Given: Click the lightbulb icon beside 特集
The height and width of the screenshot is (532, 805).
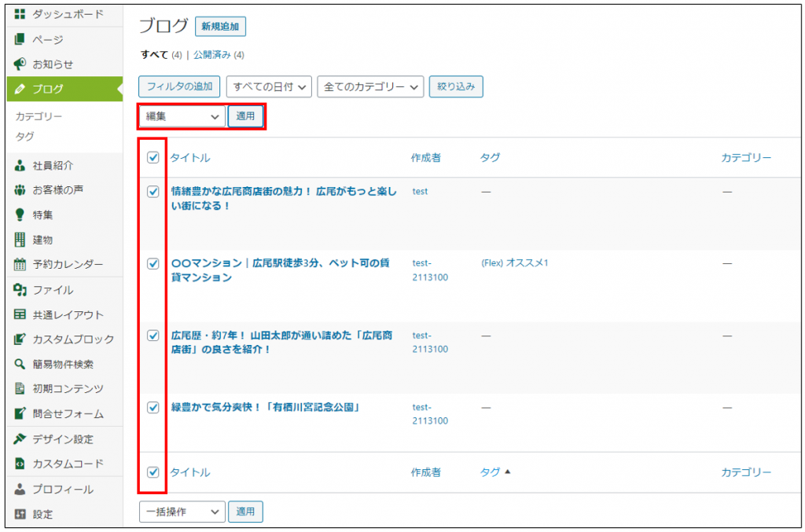Looking at the screenshot, I should pyautogui.click(x=20, y=215).
